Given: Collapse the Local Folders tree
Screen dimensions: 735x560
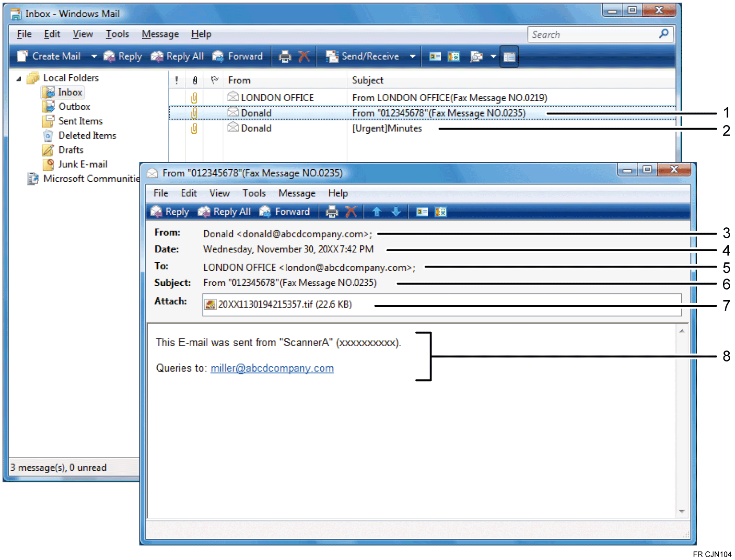Looking at the screenshot, I should 19,78.
